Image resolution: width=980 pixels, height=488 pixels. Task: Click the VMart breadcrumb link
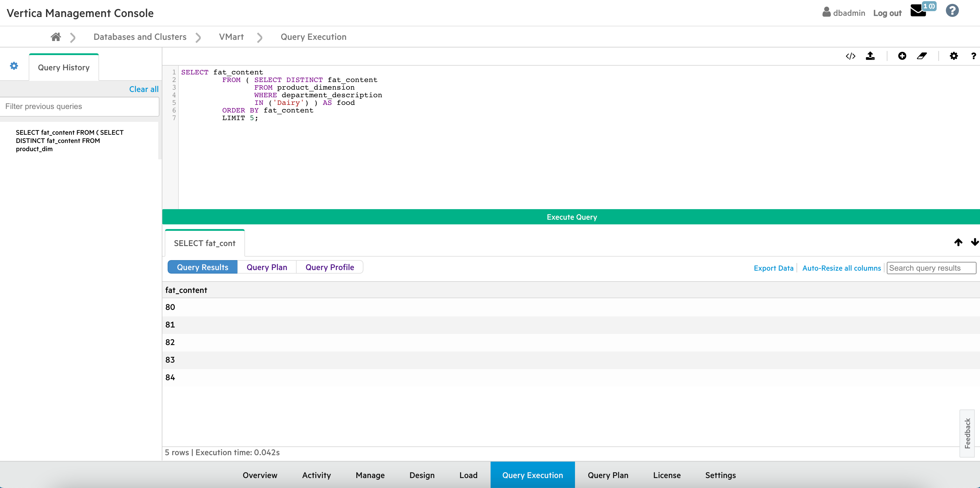(x=231, y=37)
